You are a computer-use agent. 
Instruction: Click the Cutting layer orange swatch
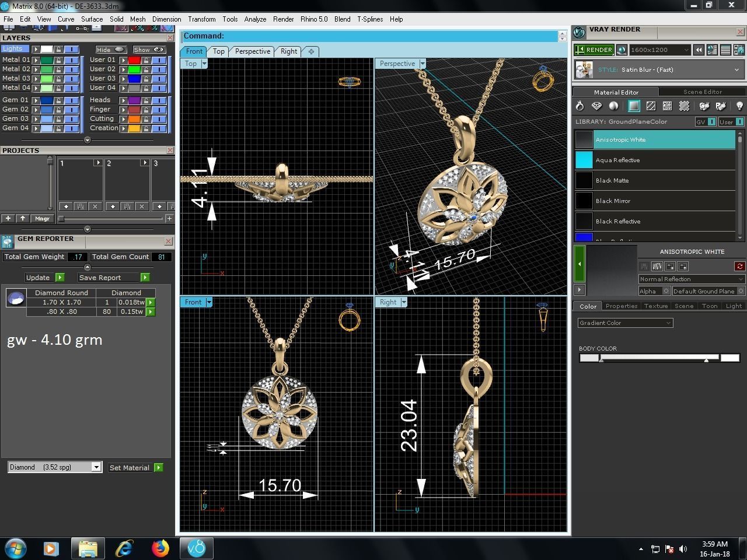tap(134, 119)
